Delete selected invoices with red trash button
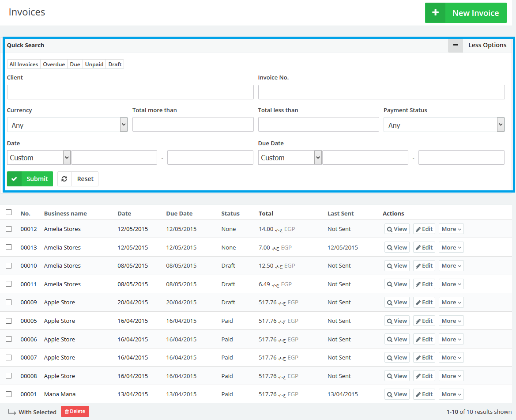The height and width of the screenshot is (420, 516). pos(75,412)
